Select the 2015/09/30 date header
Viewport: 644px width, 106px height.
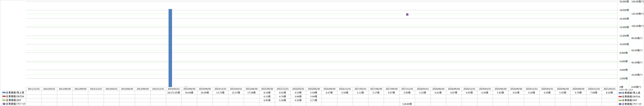coord(267,89)
